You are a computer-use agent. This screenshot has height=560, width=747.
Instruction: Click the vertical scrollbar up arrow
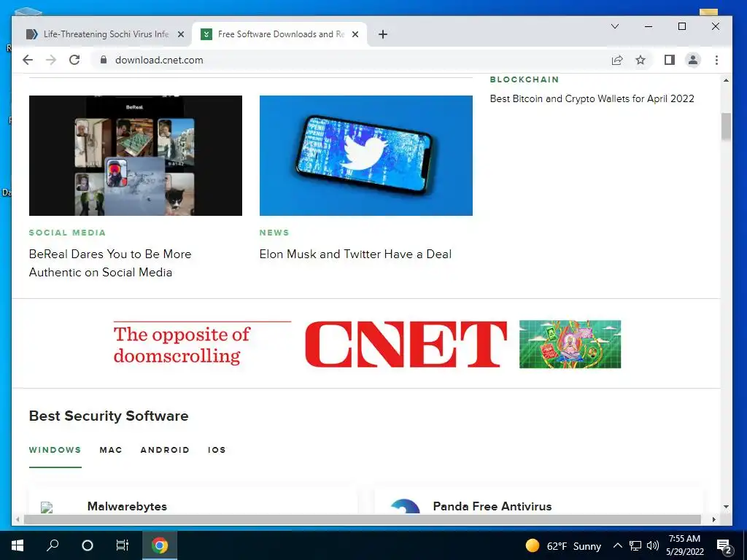click(x=726, y=80)
